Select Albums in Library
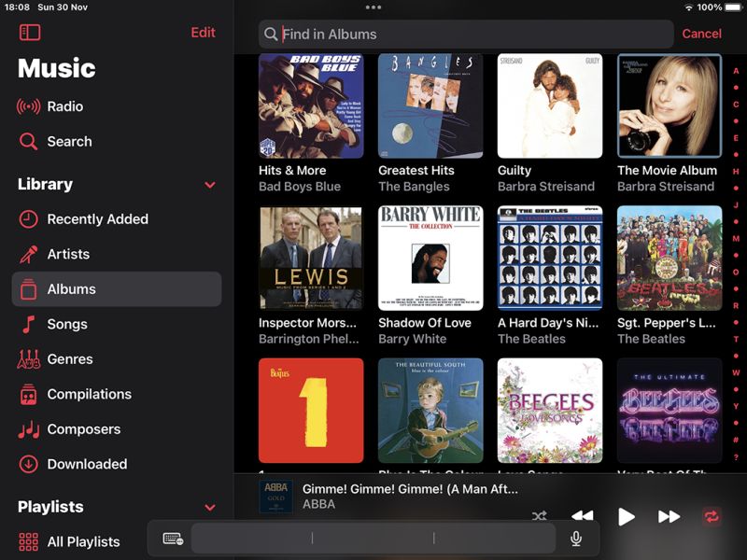Screen dimensions: 747x560 [117, 289]
